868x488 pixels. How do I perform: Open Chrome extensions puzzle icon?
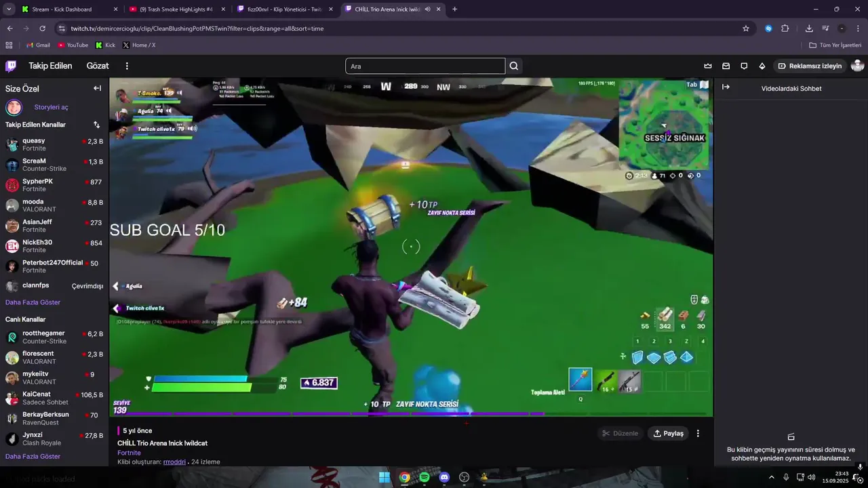pos(785,28)
